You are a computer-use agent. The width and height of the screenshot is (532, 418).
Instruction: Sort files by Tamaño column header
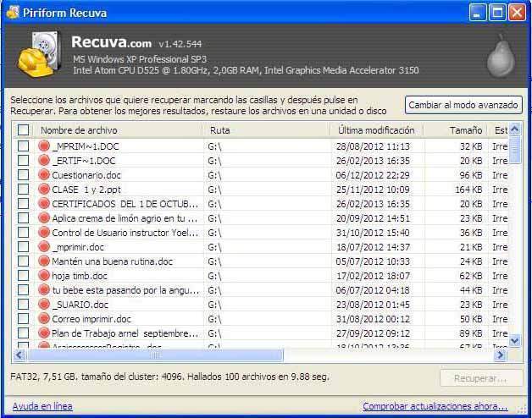pyautogui.click(x=465, y=130)
